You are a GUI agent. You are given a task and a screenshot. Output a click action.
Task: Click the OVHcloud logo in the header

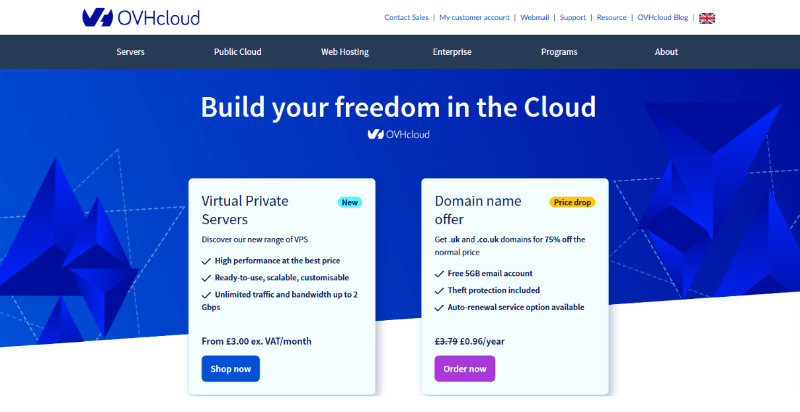point(141,17)
